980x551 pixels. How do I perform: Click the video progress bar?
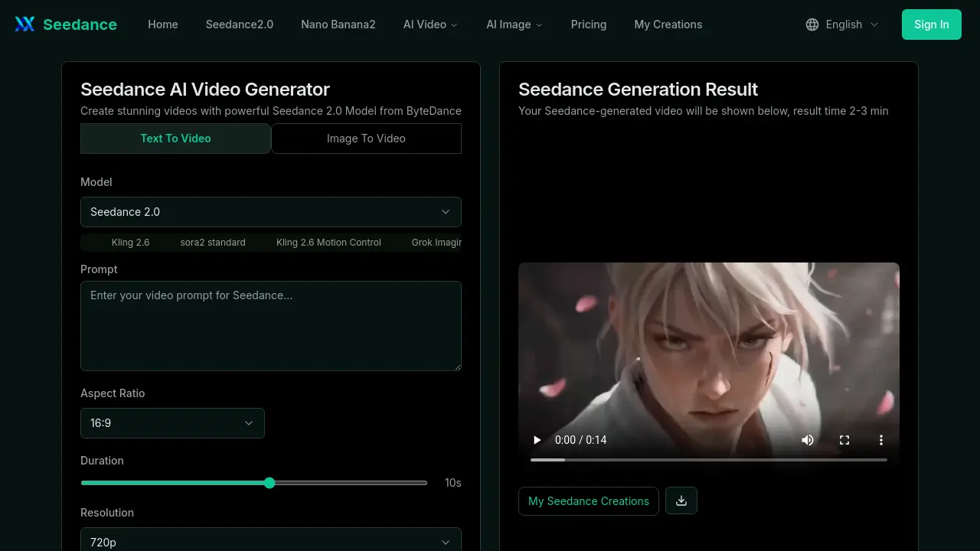[x=709, y=460]
